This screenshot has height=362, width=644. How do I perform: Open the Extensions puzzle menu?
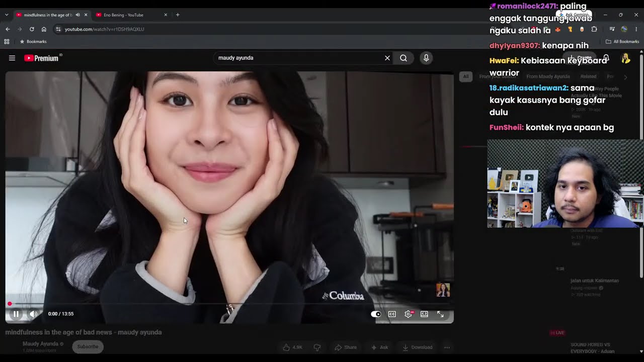point(594,29)
